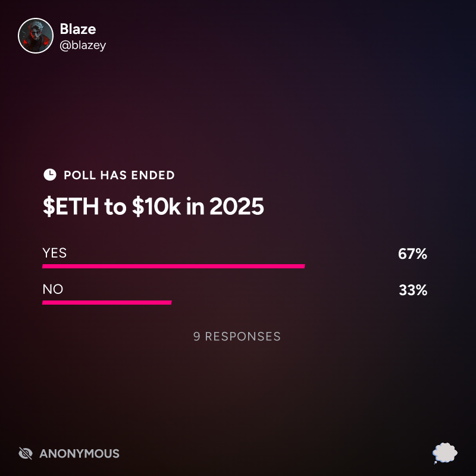Select the POLL HAS ENDED label
Viewport: 476px width, 476px height.
[119, 175]
